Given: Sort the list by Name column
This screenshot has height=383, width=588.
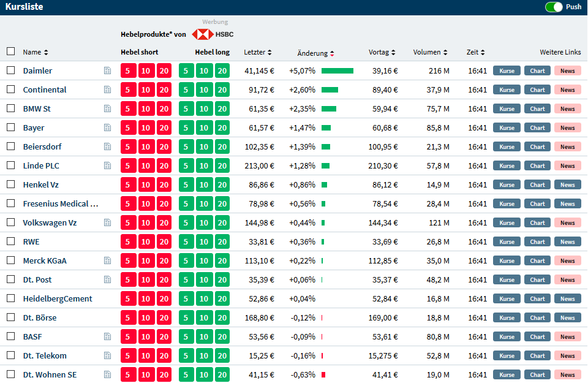Looking at the screenshot, I should pos(36,52).
